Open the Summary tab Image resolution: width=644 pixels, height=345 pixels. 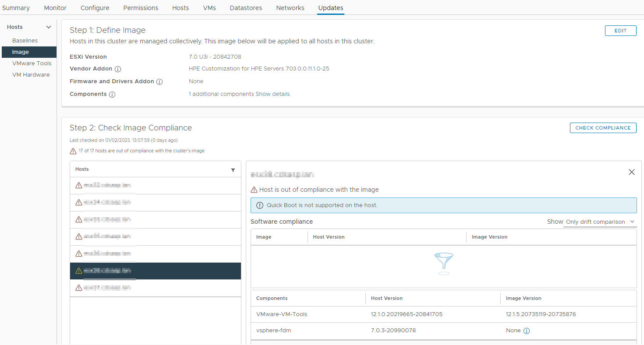16,8
